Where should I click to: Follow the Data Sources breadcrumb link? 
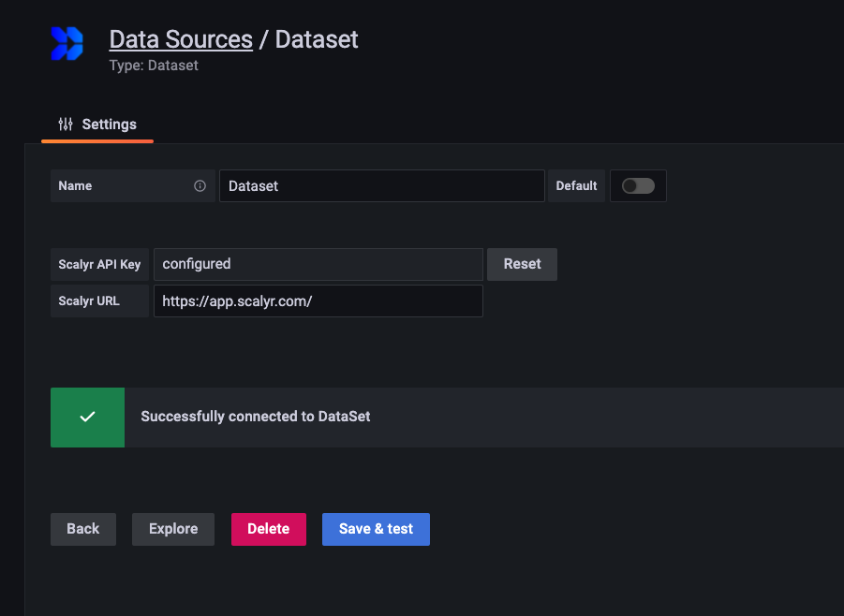(x=181, y=39)
